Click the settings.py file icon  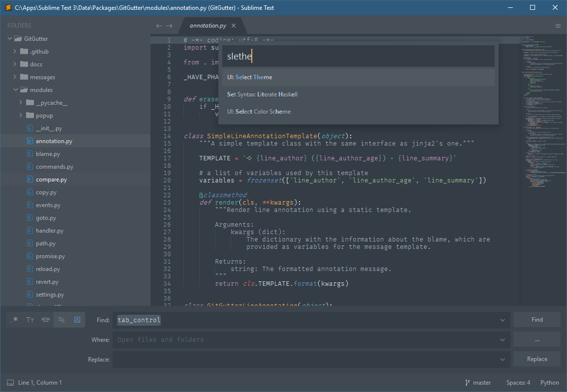point(30,294)
